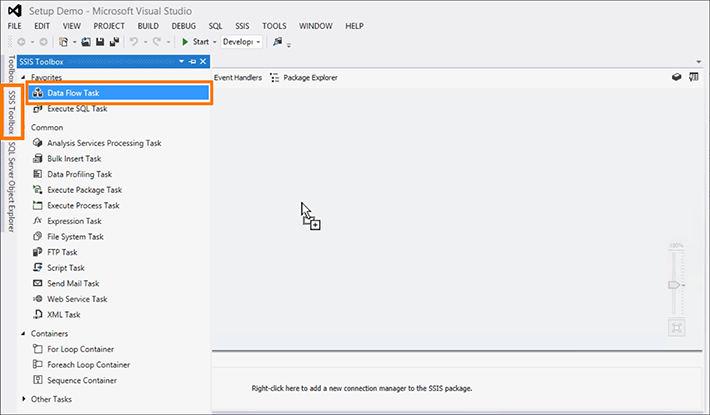This screenshot has height=415, width=710.
Task: Open the PROJECT menu
Action: point(109,26)
